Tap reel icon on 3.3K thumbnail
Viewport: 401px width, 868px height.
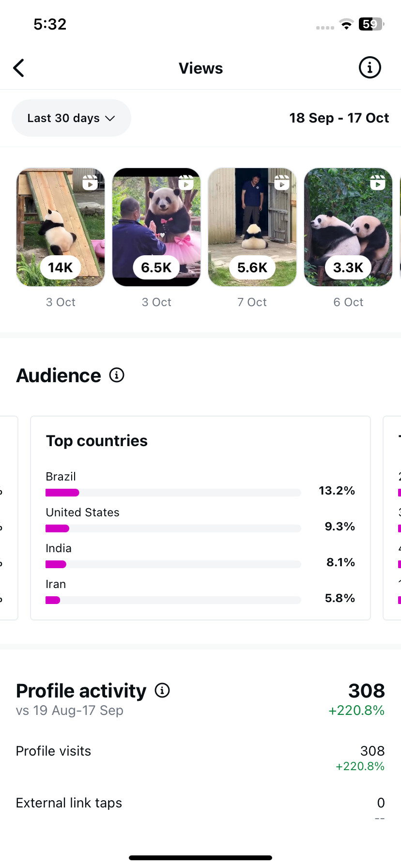click(378, 183)
